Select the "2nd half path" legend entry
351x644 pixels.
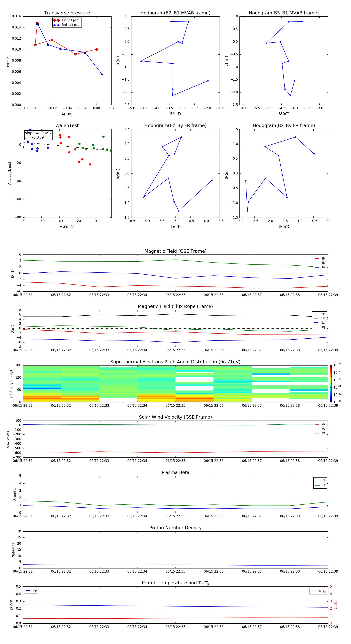pyautogui.click(x=67, y=25)
